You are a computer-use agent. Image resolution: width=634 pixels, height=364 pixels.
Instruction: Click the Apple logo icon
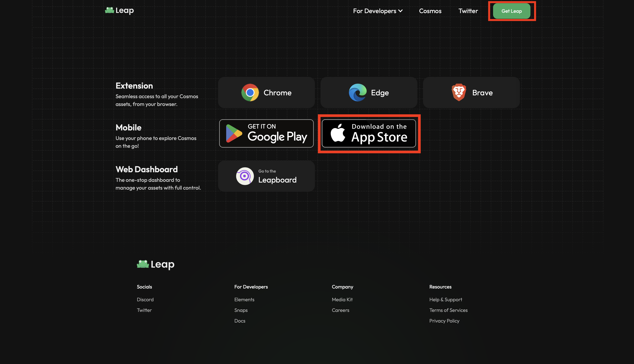[x=338, y=133]
